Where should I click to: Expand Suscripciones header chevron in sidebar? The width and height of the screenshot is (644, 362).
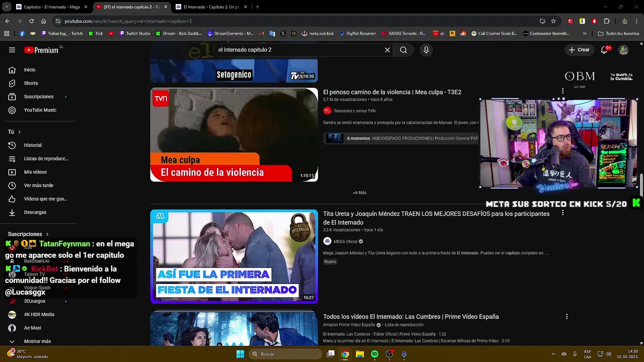click(x=48, y=234)
